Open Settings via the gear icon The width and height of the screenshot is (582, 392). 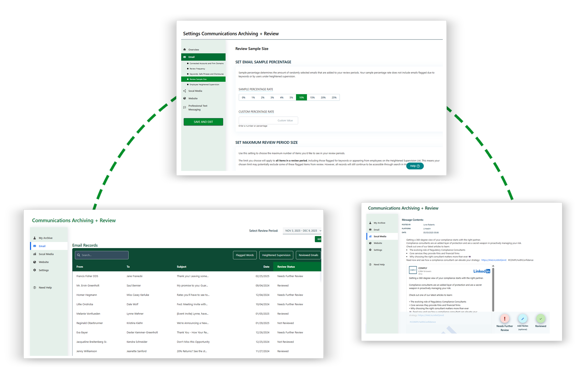point(35,270)
